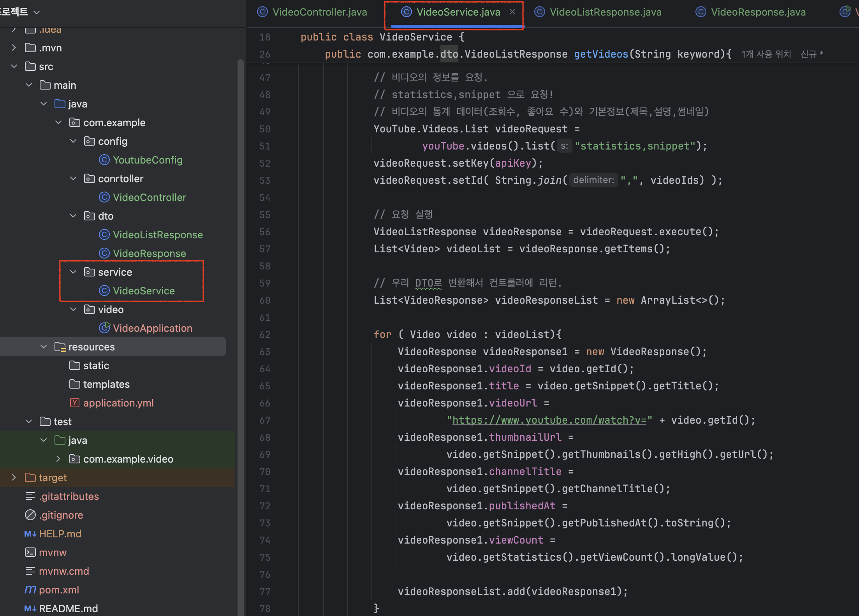Click the YoutubeConfig class icon
This screenshot has width=859, height=616.
pyautogui.click(x=104, y=160)
